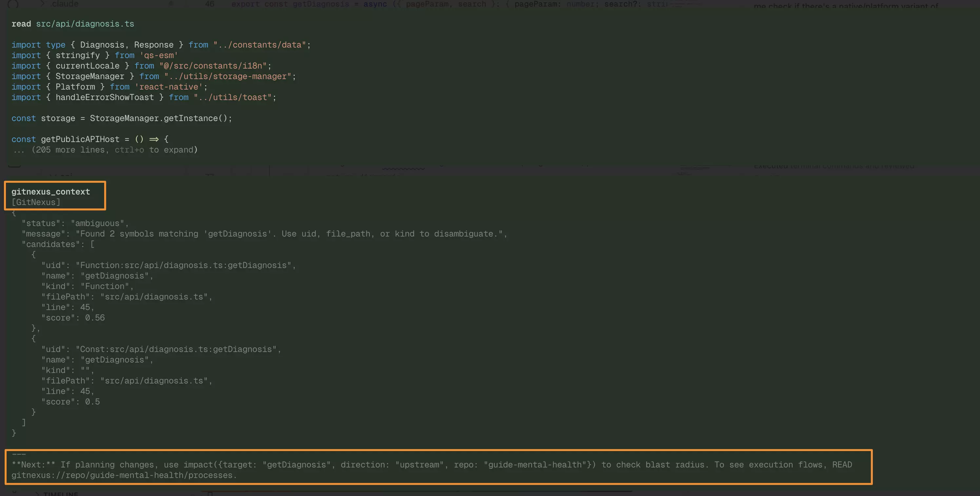Click the getPublicAPIHost declaration line
This screenshot has width=980, height=496.
[90, 139]
